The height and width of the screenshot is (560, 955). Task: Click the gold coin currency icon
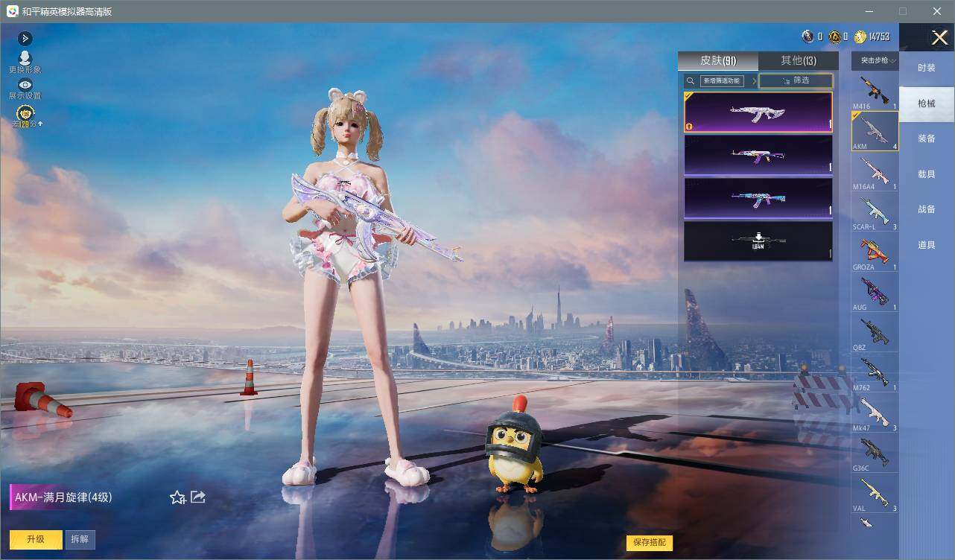(860, 36)
